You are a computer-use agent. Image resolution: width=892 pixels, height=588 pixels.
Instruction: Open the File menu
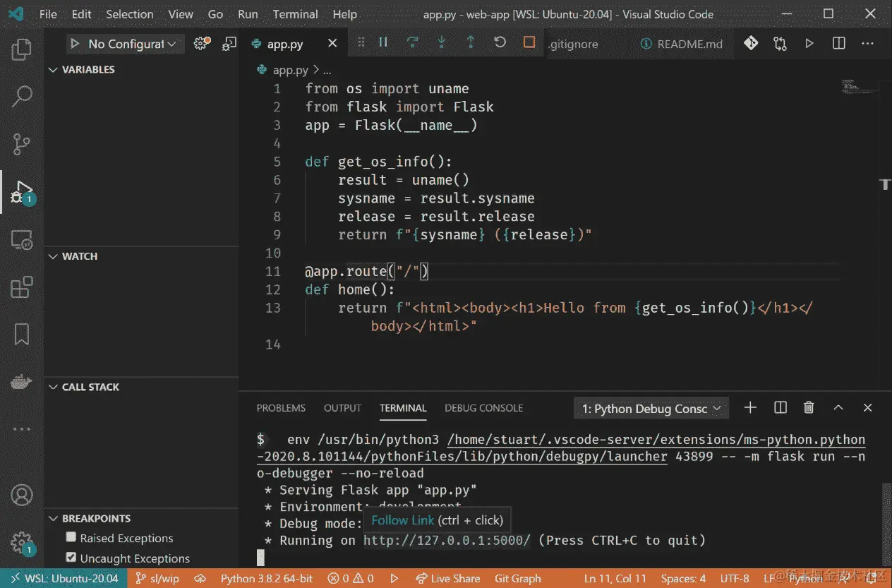[x=48, y=14]
